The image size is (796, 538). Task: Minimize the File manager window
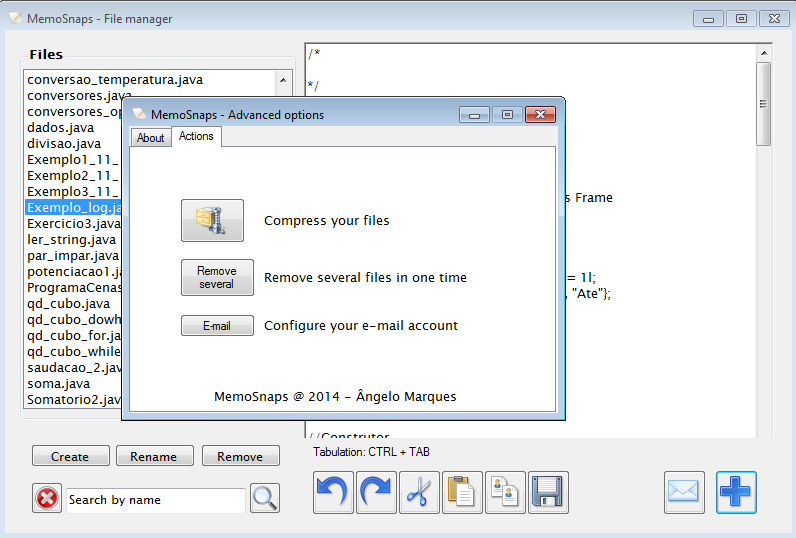click(708, 19)
